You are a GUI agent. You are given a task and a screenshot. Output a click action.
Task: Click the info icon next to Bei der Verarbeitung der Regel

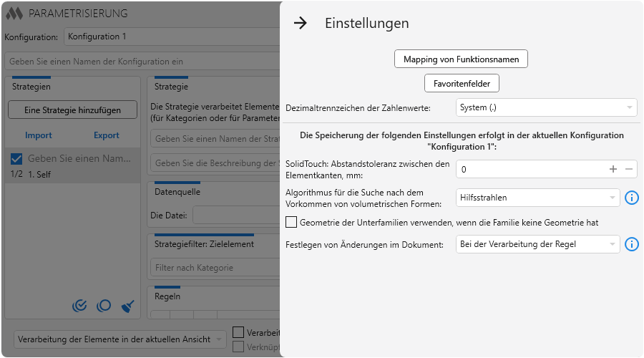(x=631, y=244)
